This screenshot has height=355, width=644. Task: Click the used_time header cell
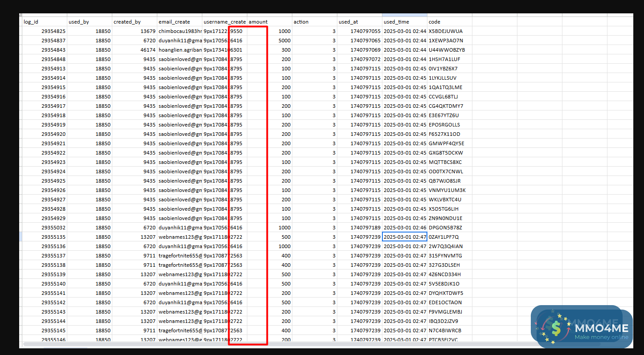[405, 22]
